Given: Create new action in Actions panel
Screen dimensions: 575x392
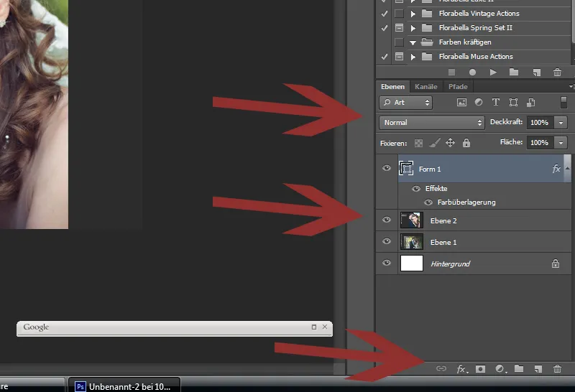Looking at the screenshot, I should (536, 73).
